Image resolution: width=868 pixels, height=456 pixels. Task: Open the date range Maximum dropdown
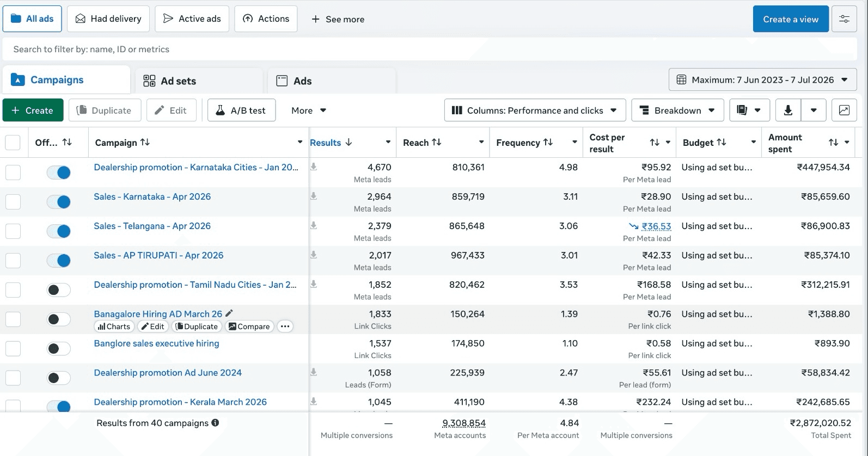762,80
